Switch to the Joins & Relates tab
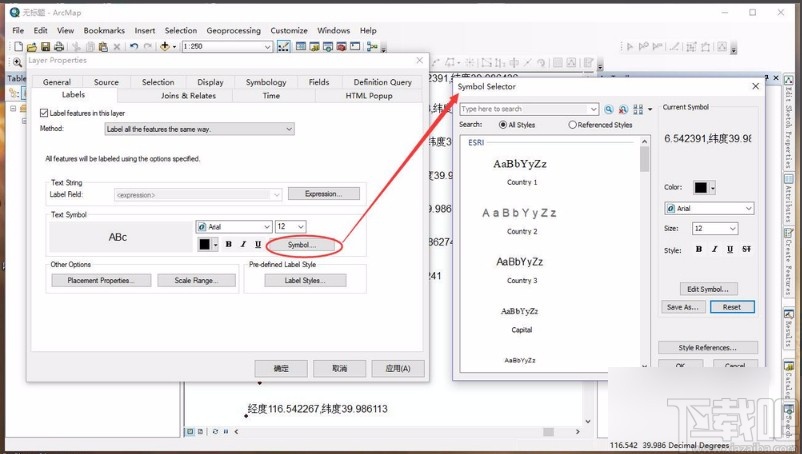 tap(188, 96)
